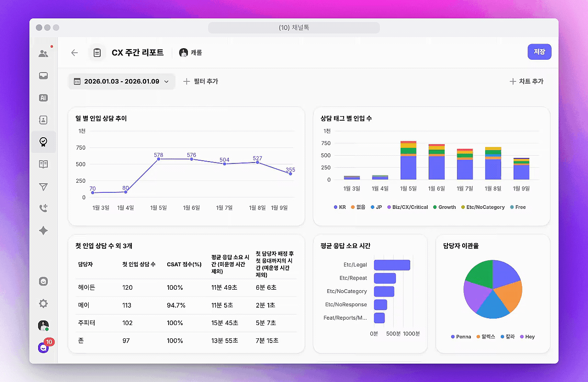Click the 355 data point on line chart
The width and height of the screenshot is (588, 382).
(290, 174)
